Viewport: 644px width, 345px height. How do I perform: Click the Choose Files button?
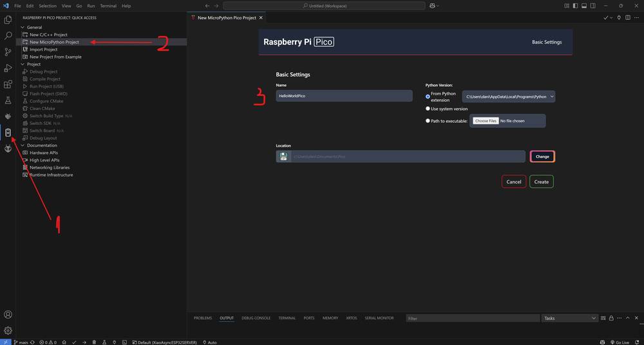pos(486,121)
